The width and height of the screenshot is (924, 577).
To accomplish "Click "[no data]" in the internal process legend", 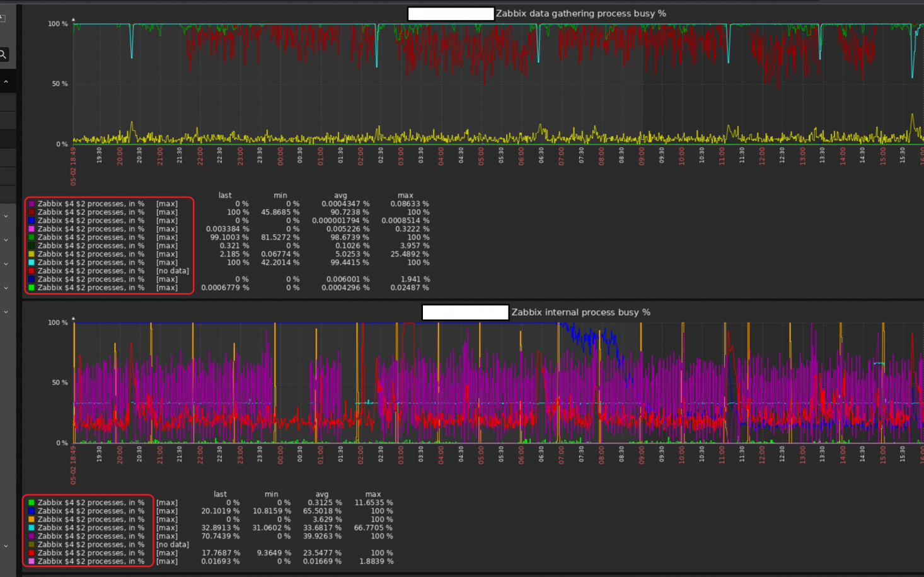I will coord(172,545).
